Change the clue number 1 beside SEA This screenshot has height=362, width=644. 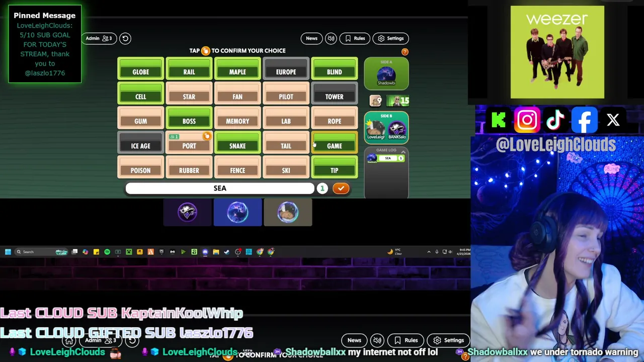pos(322,188)
